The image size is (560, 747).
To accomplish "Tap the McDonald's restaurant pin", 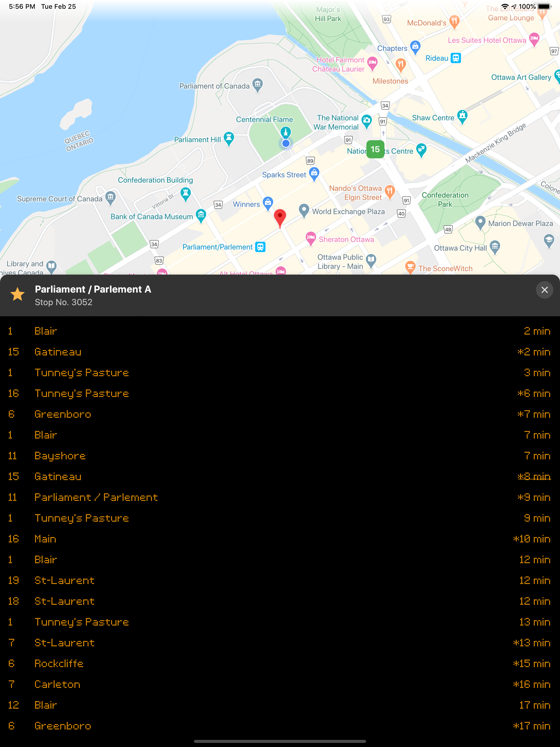I will (x=454, y=22).
